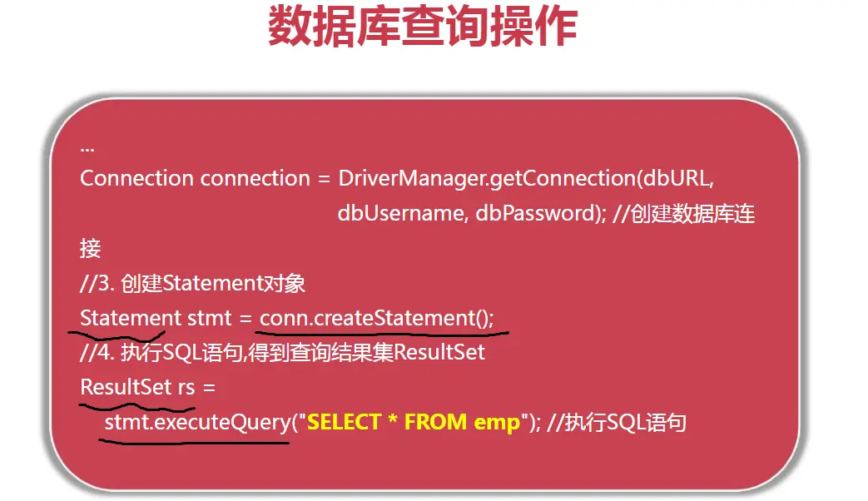Click the lone character 接

90,249
